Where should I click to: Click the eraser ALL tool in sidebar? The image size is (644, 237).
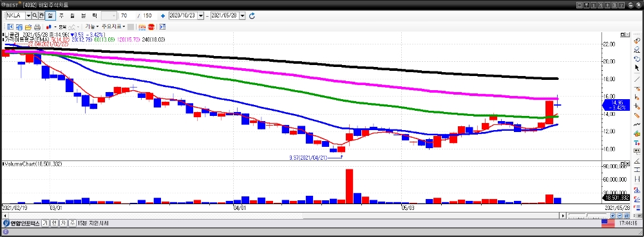pos(637,50)
